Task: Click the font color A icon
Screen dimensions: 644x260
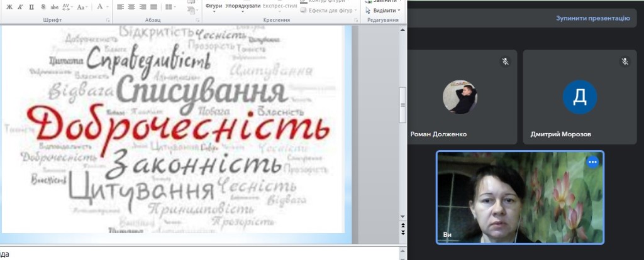Action: [x=99, y=6]
